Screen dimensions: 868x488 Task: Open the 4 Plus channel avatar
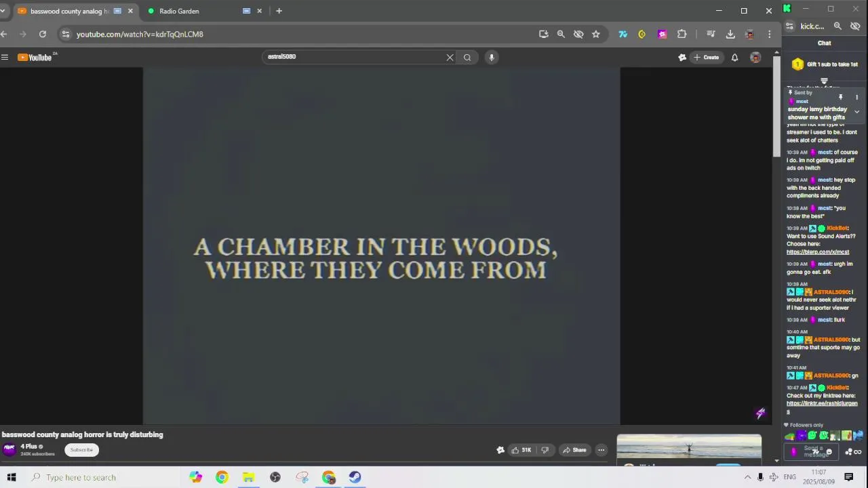(9, 449)
